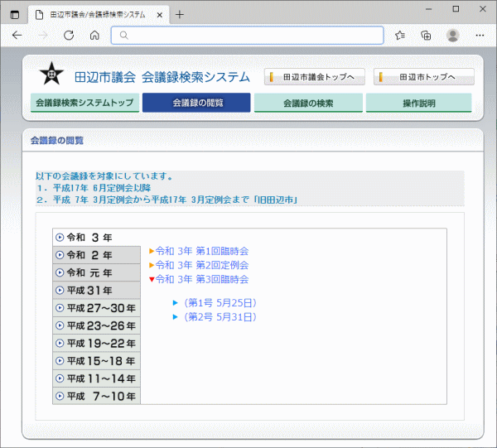This screenshot has width=497, height=448.
Task: Open 令和 3年 第2回定例会 link
Action: pos(202,265)
